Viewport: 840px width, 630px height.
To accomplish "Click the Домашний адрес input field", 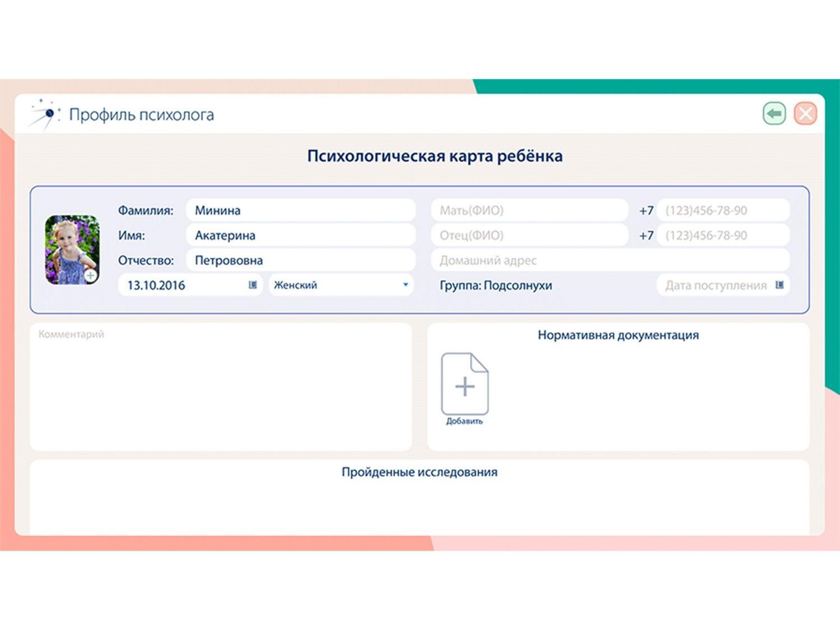I will 609,260.
